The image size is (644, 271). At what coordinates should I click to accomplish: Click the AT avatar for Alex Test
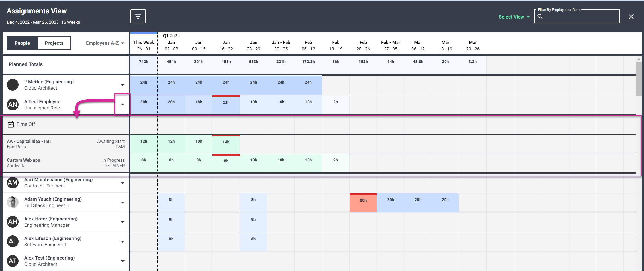pos(13,261)
